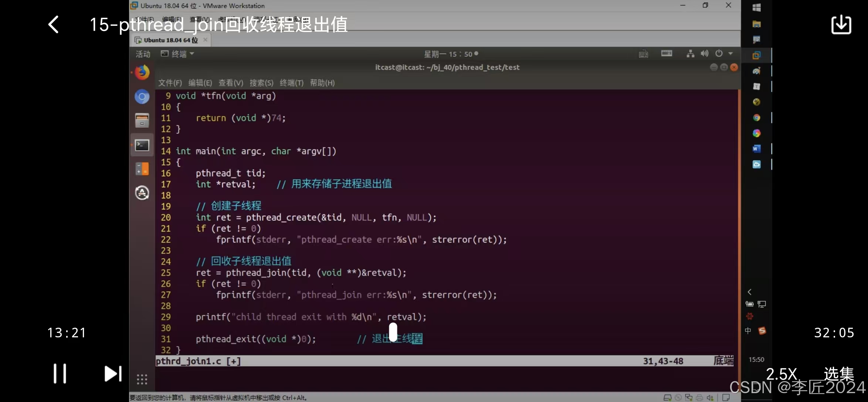The image size is (868, 402).
Task: Click the Word icon in Windows taskbar
Action: pos(756,149)
